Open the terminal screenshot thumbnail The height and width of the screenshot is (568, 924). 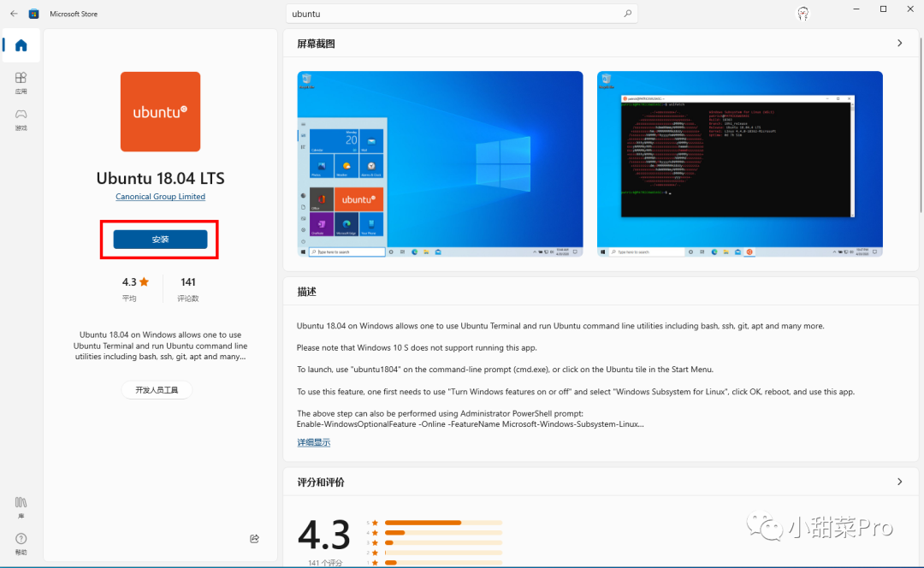click(x=739, y=163)
